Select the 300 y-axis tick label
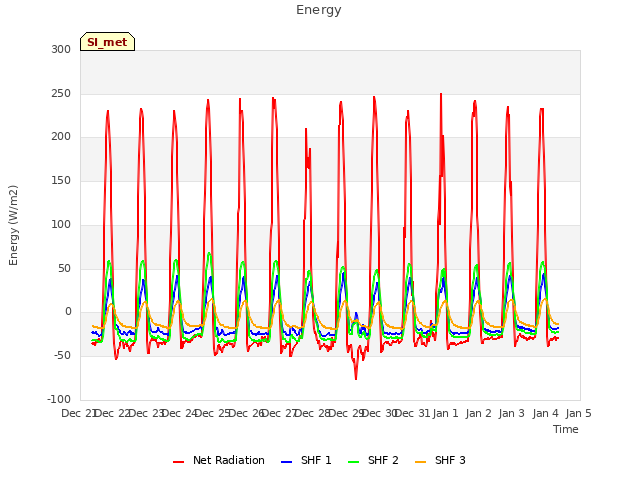 pyautogui.click(x=61, y=49)
